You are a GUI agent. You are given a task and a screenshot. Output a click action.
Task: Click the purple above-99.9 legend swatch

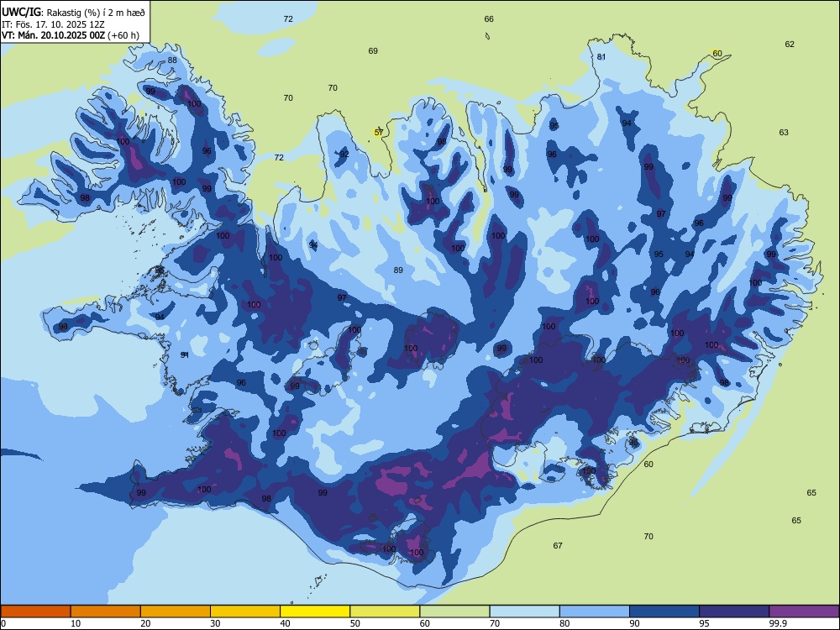804,612
